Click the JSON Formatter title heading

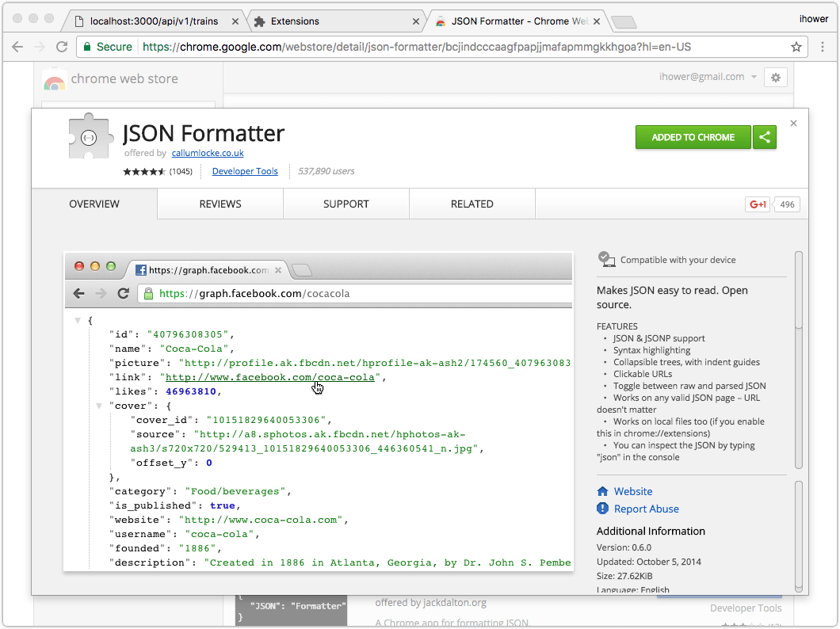tap(203, 133)
